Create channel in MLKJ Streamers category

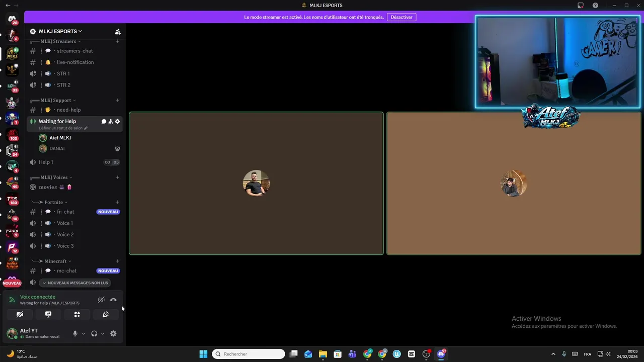pyautogui.click(x=117, y=41)
